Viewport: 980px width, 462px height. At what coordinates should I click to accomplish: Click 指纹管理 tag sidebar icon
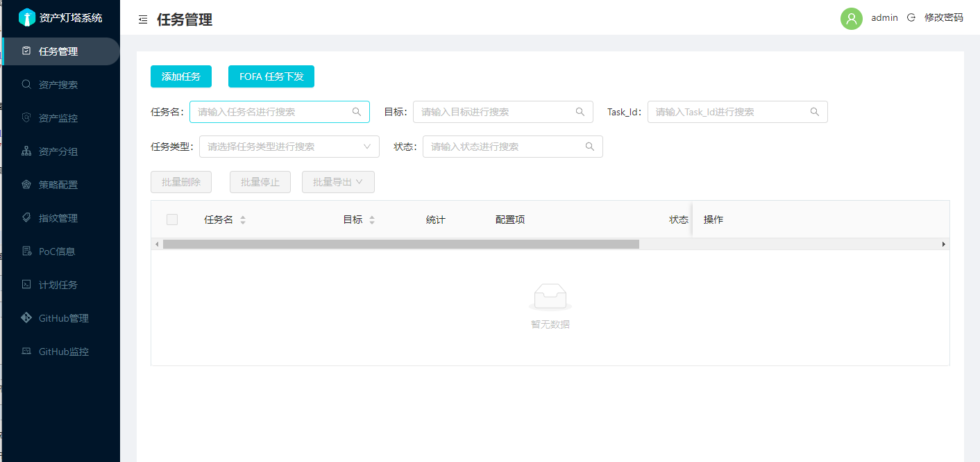coord(26,217)
